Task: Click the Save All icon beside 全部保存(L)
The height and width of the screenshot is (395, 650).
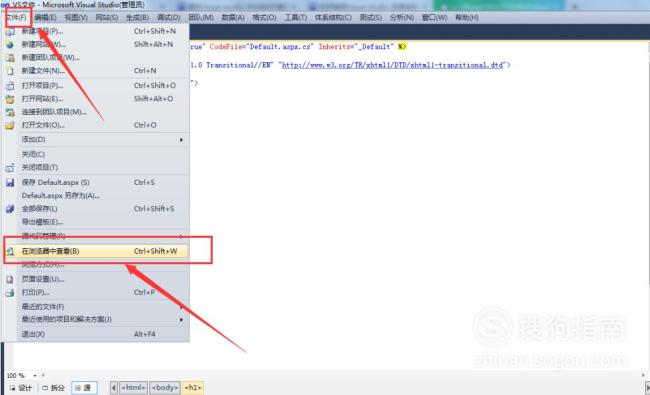Action: pyautogui.click(x=10, y=209)
